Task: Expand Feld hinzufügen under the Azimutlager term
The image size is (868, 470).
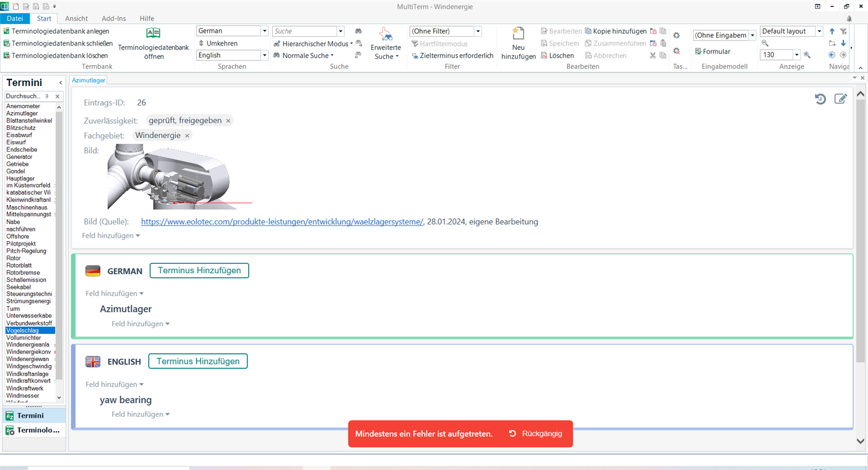Action: [141, 323]
